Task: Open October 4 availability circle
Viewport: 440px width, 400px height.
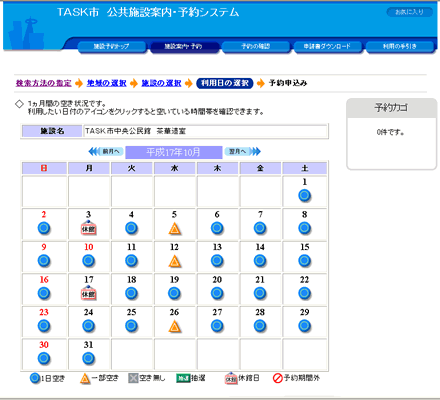Action: 131,228
